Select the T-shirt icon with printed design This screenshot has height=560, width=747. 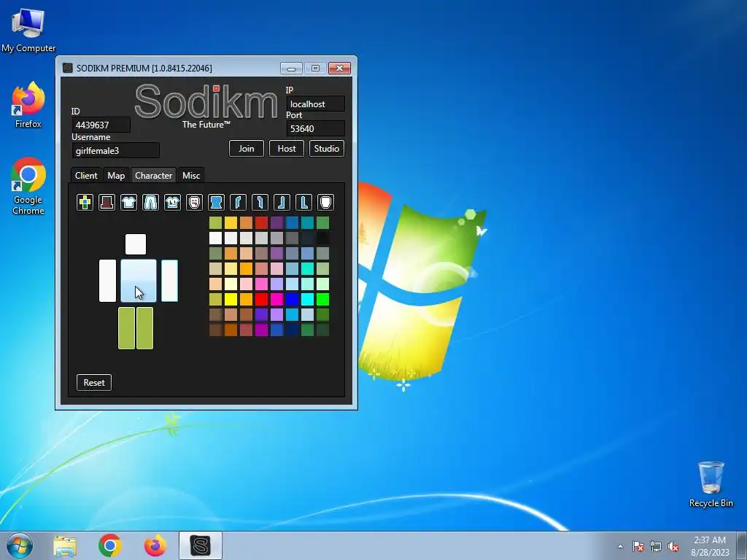pyautogui.click(x=172, y=203)
